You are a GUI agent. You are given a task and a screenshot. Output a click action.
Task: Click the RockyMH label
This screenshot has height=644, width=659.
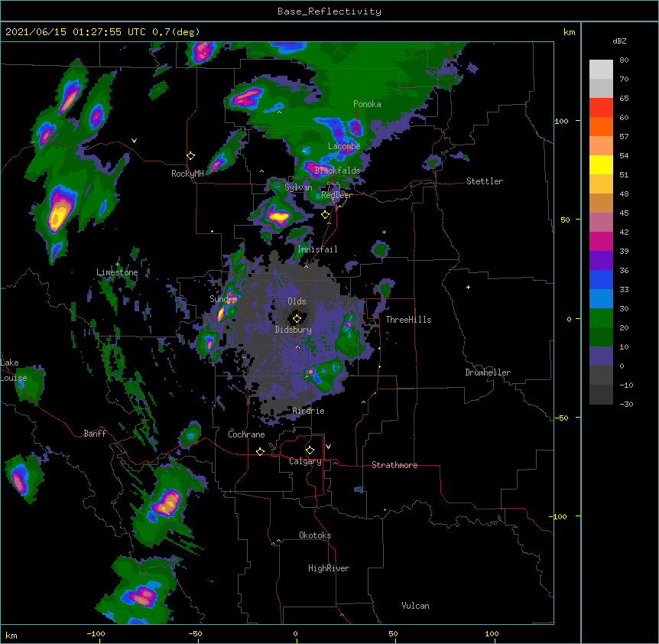tap(187, 173)
